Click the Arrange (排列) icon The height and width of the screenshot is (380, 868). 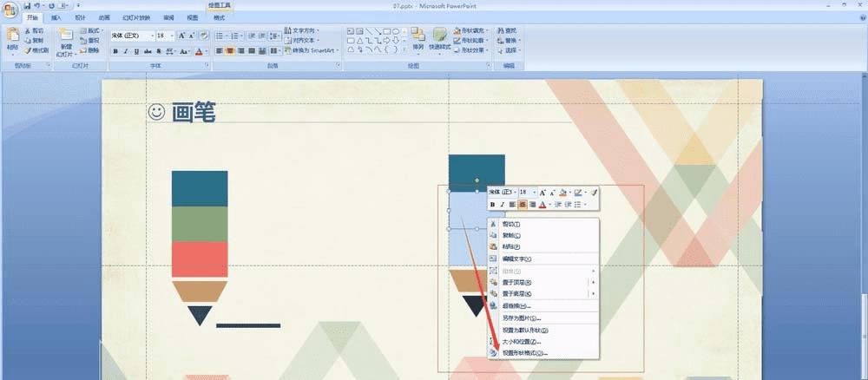418,35
